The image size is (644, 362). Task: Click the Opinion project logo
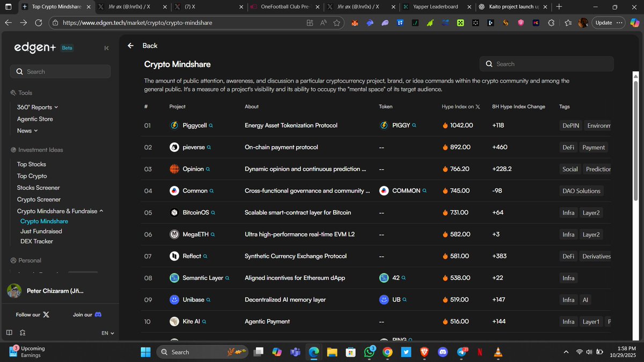coord(174,169)
